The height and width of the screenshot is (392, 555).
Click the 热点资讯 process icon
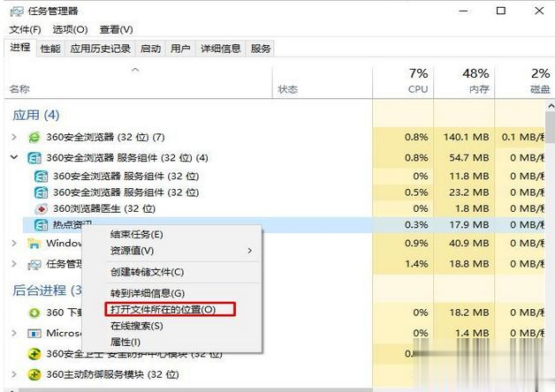pos(41,225)
